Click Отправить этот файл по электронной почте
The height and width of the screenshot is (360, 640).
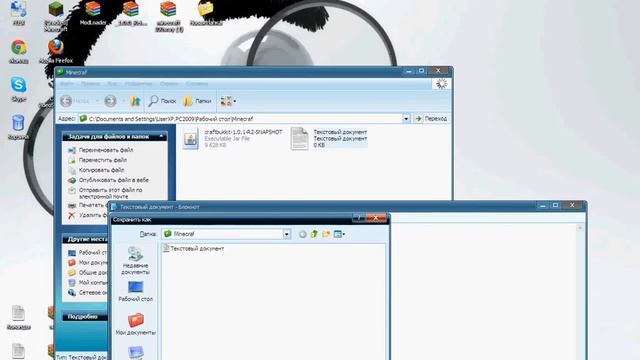[x=110, y=193]
